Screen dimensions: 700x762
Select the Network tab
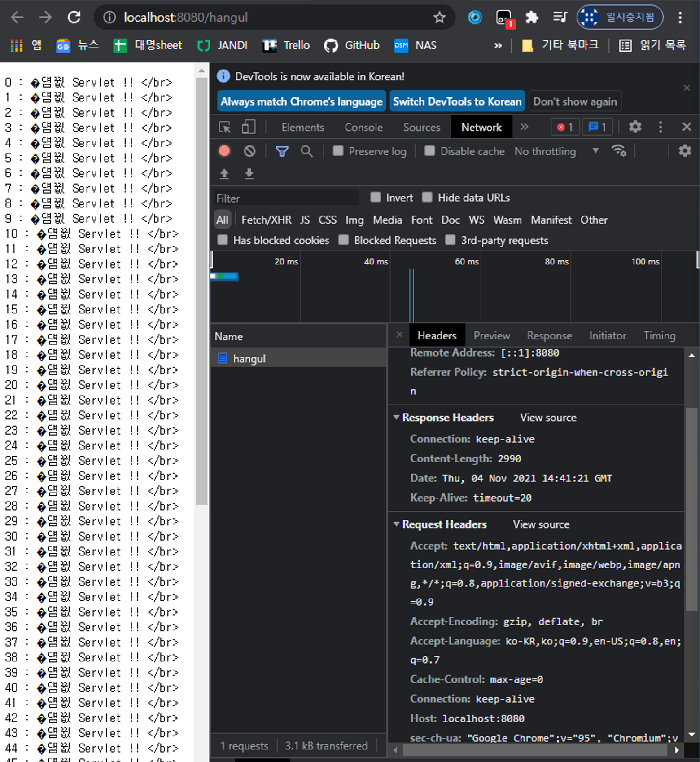coord(481,128)
